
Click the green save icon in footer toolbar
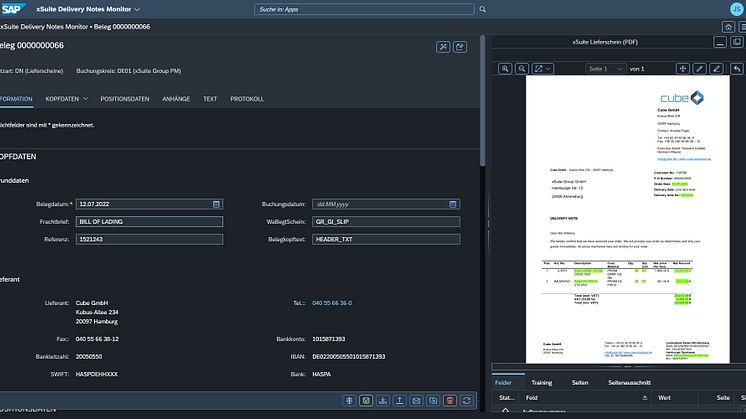366,400
